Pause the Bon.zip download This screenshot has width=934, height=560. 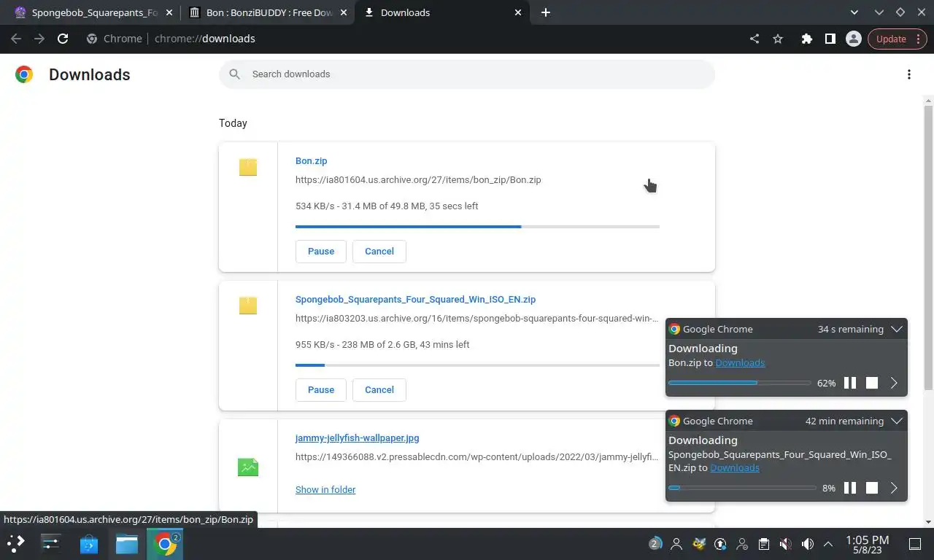pos(321,251)
